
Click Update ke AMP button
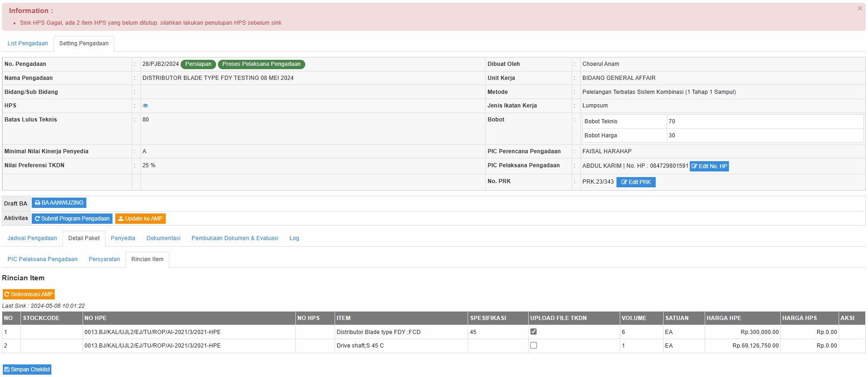pyautogui.click(x=140, y=219)
